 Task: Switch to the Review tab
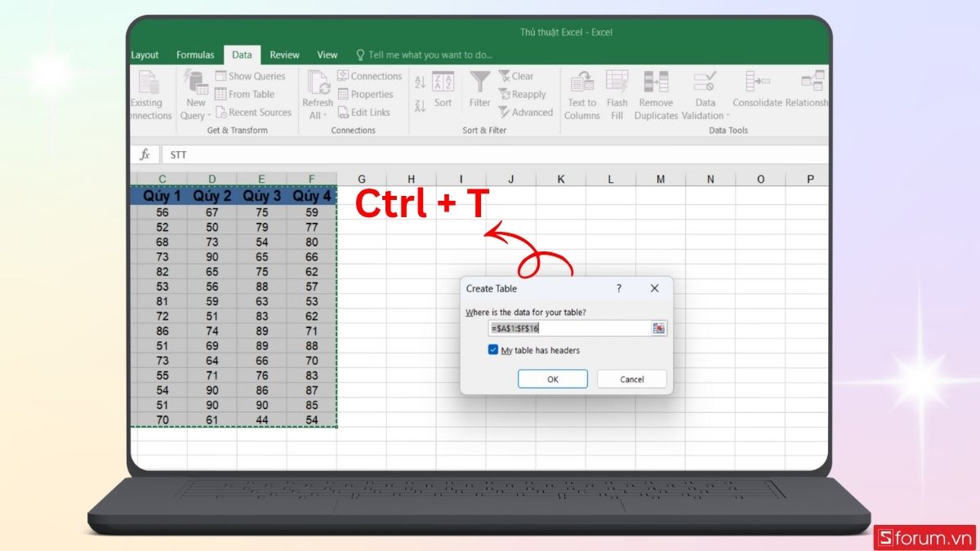pyautogui.click(x=284, y=55)
